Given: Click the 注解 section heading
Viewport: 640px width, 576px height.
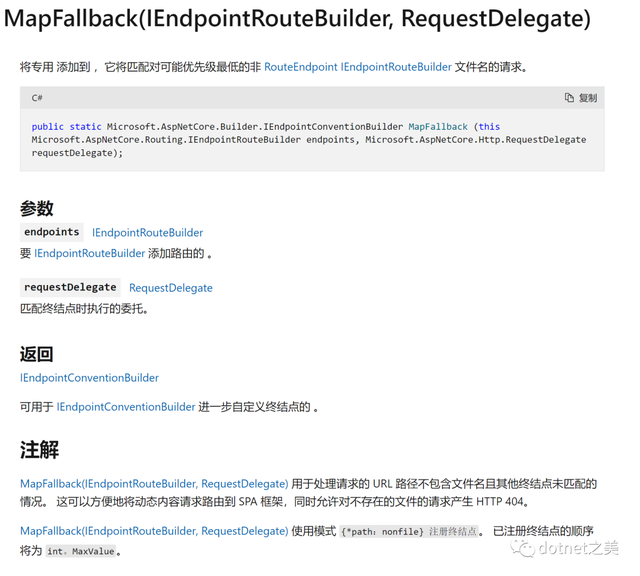Looking at the screenshot, I should click(40, 450).
